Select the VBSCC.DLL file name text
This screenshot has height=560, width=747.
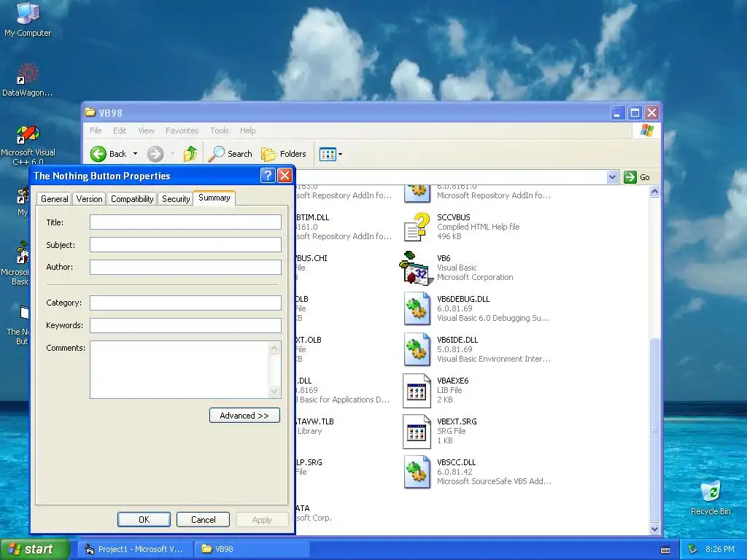tap(457, 462)
